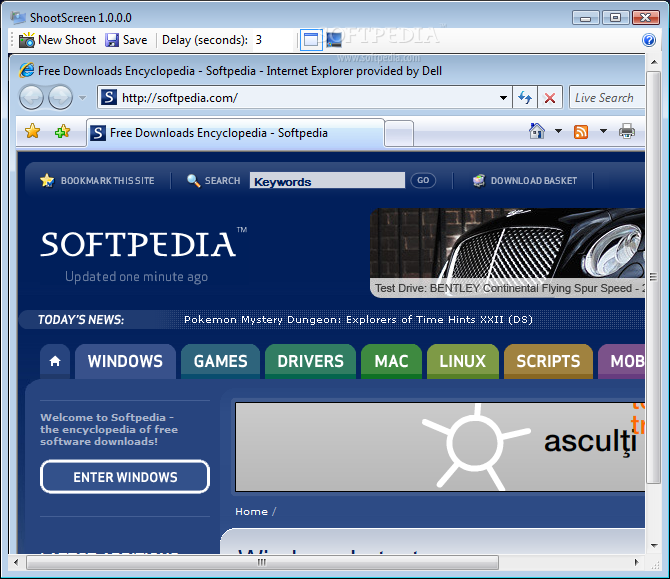
Task: Click the Updated one minute ago text
Action: [136, 277]
